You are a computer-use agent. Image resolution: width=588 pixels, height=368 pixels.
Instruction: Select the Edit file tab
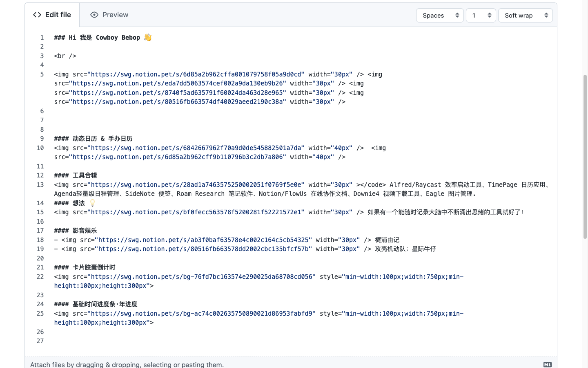click(x=52, y=15)
